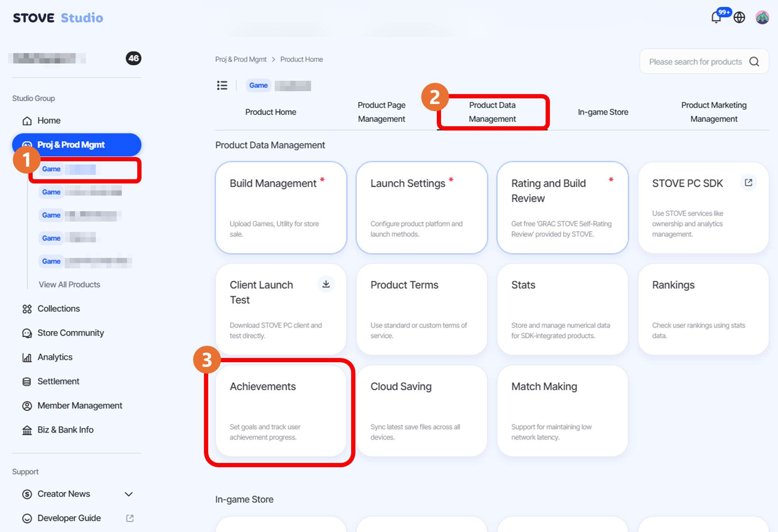
Task: Open the STOVE PC SDK card
Action: pyautogui.click(x=703, y=208)
